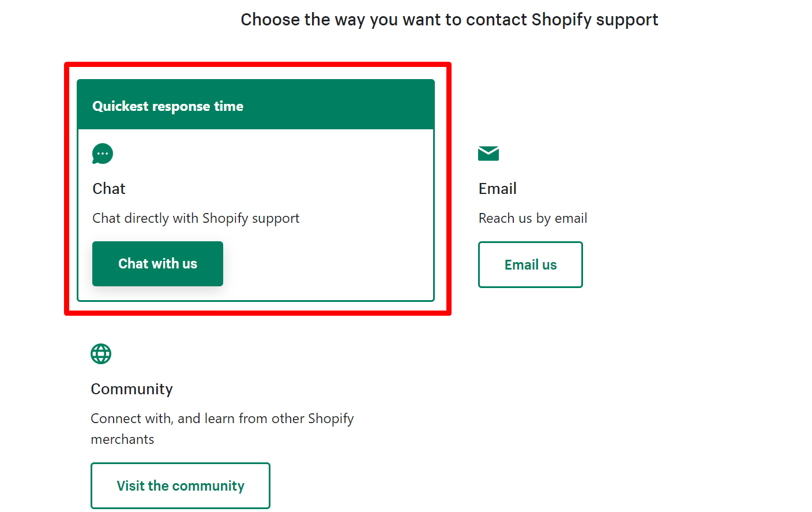
Task: Select the Email heading
Action: (497, 189)
